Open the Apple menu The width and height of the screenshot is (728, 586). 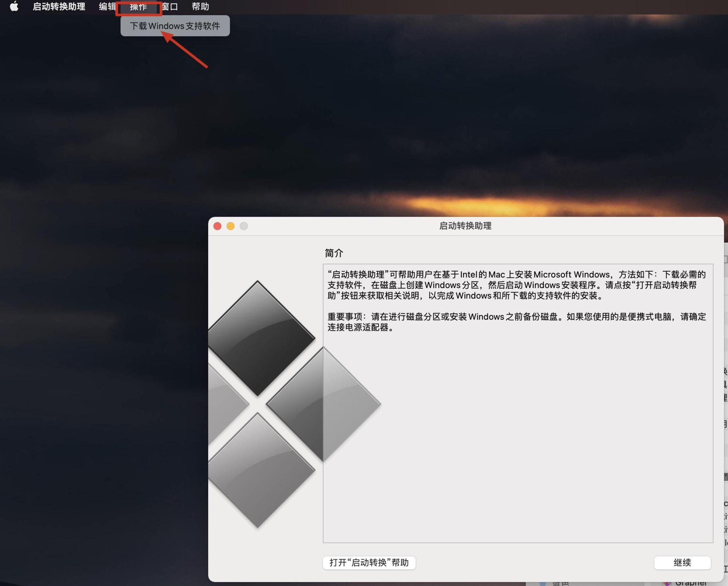[x=14, y=7]
